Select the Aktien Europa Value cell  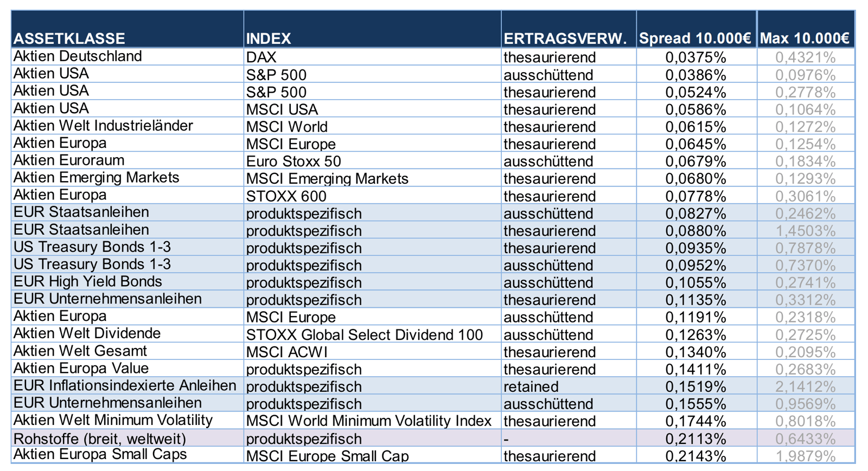pyautogui.click(x=81, y=369)
